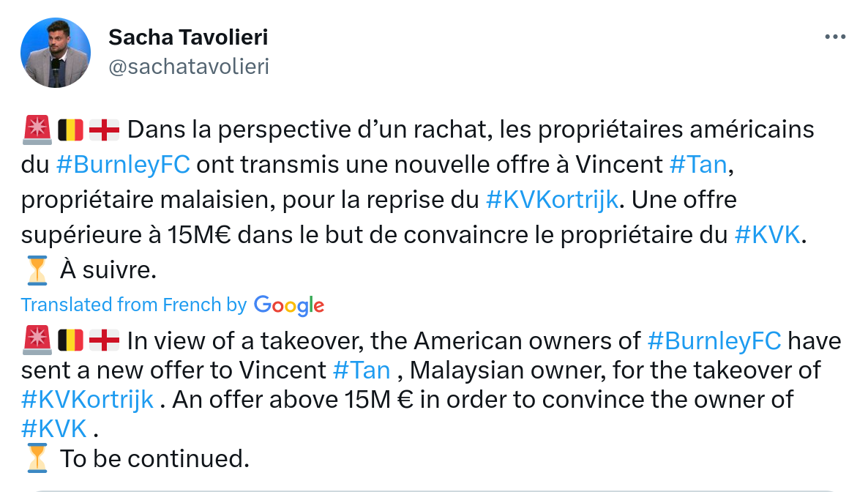Click the siren emoji in the English translation

click(36, 340)
